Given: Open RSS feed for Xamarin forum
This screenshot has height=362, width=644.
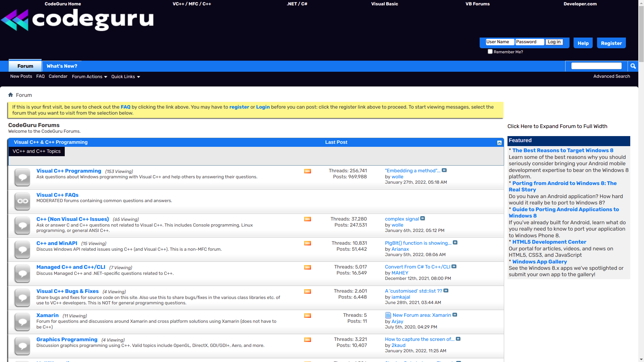Looking at the screenshot, I should pyautogui.click(x=308, y=316).
